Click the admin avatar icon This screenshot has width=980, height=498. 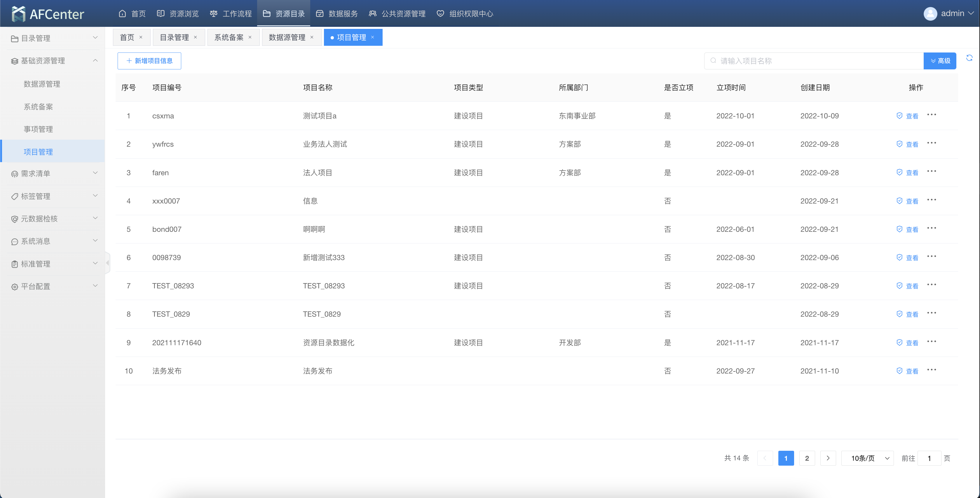(x=930, y=14)
